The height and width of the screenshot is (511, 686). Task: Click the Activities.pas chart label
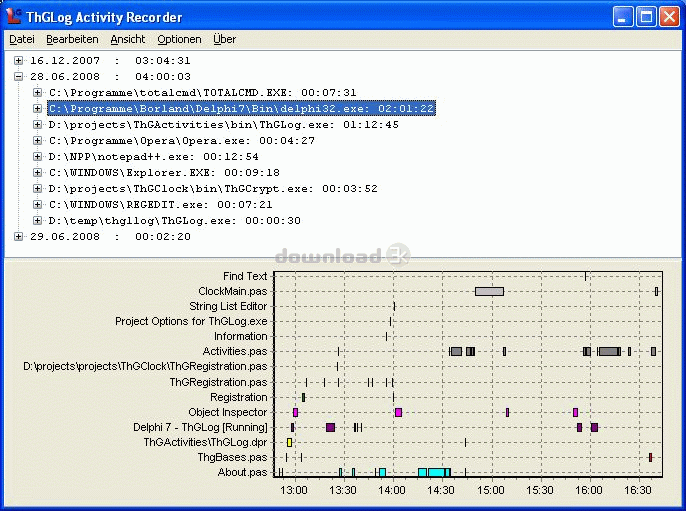(x=234, y=351)
